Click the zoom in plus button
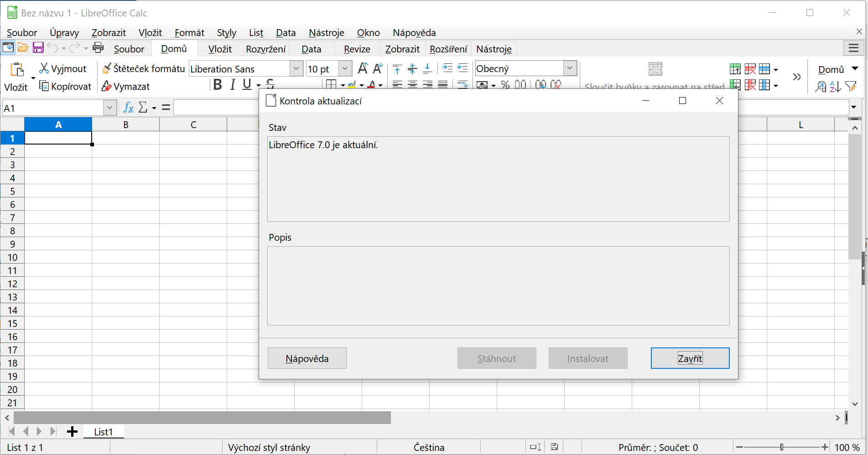Image resolution: width=868 pixels, height=455 pixels. pos(825,447)
